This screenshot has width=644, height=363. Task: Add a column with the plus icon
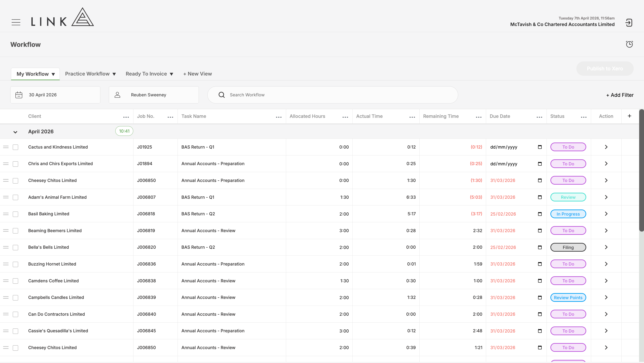(629, 116)
